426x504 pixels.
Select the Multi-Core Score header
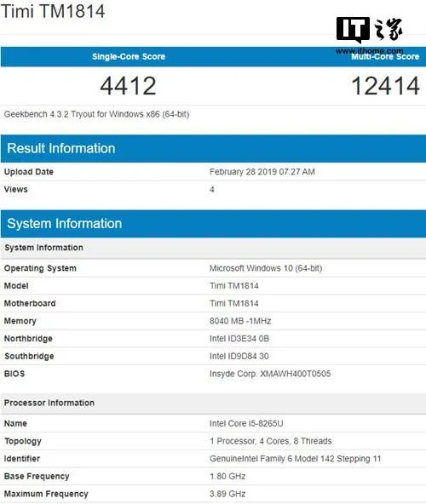click(x=385, y=56)
